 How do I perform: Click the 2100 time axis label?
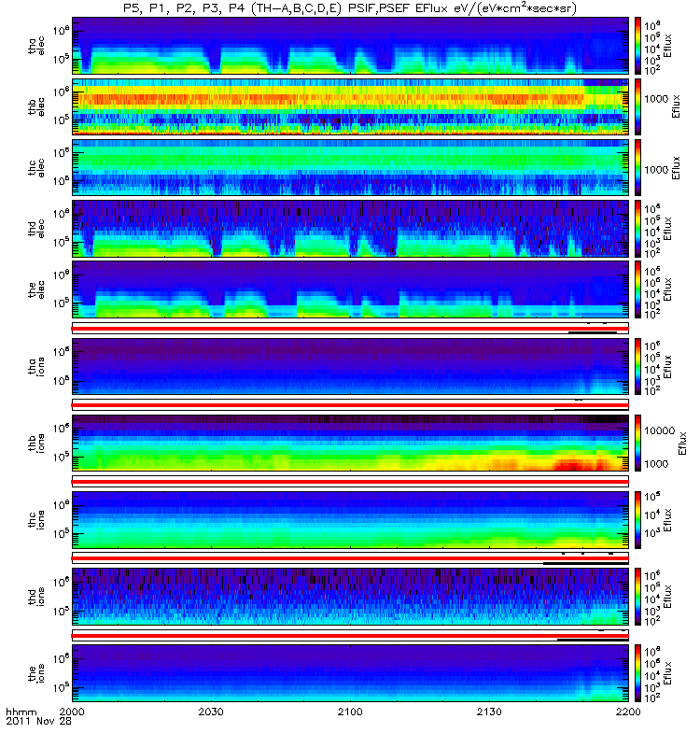point(350,712)
